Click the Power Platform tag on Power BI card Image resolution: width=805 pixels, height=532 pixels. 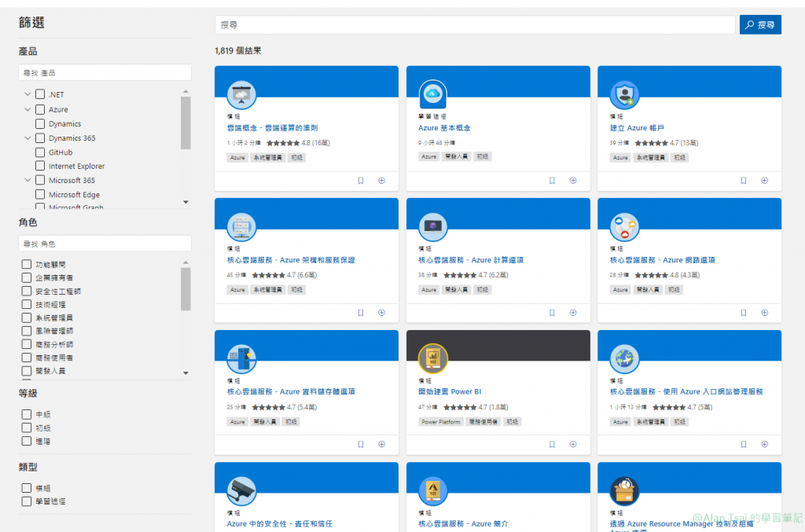coord(441,422)
